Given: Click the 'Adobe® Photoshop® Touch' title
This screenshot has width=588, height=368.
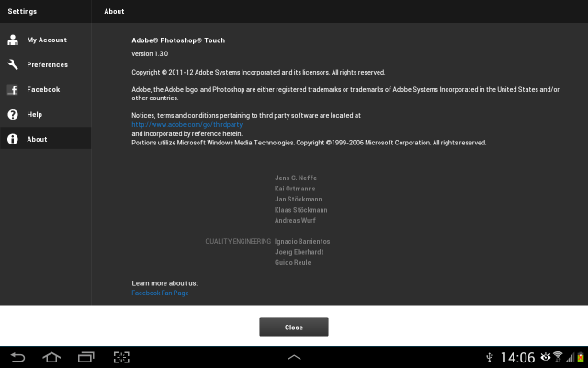Looking at the screenshot, I should (178, 40).
